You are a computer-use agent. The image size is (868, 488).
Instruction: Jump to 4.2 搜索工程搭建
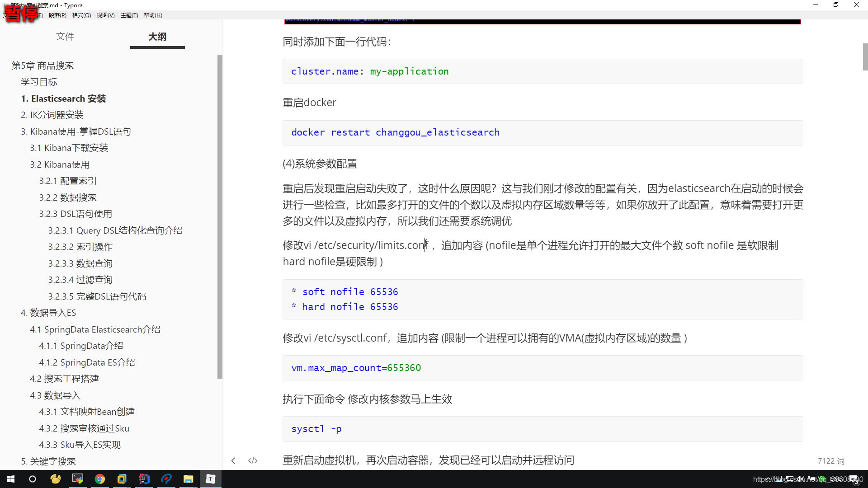coord(64,379)
